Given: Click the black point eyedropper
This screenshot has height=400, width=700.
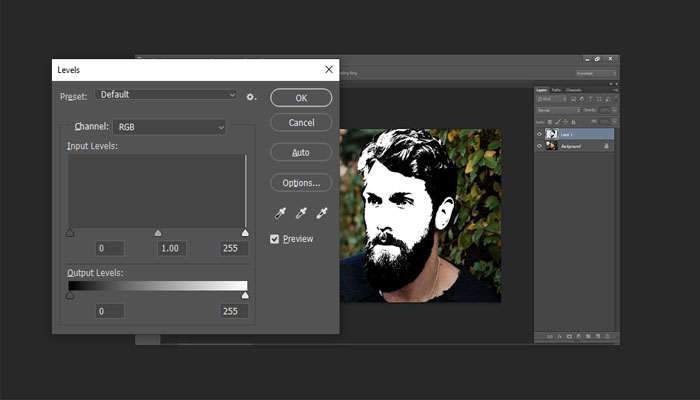Looking at the screenshot, I should point(283,213).
